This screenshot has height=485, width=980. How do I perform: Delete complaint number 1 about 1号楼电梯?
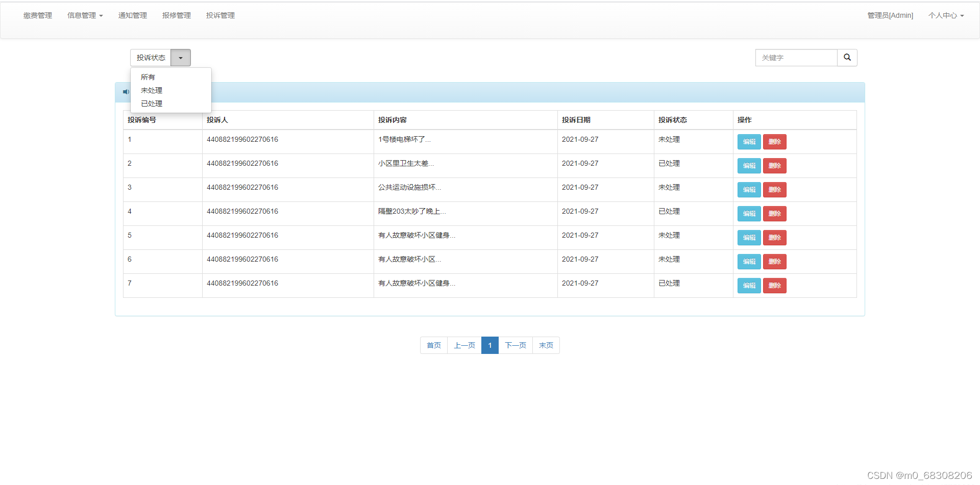click(774, 142)
